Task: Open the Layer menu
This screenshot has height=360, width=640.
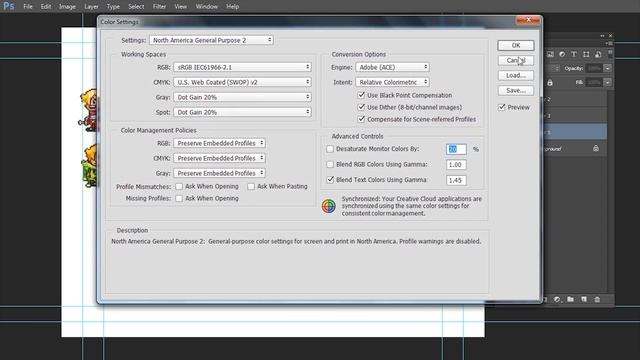Action: [91, 7]
